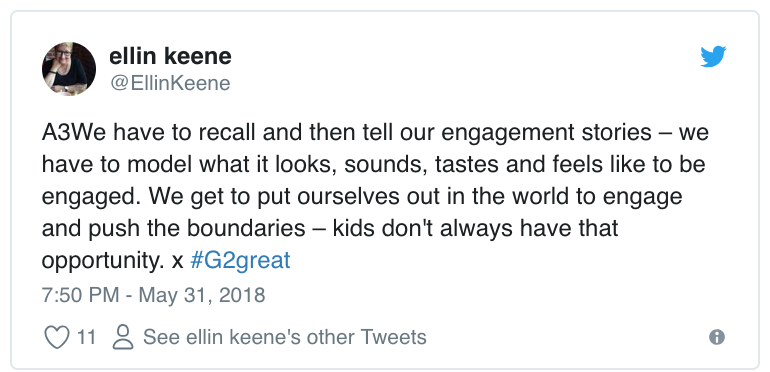Click the display name ellin keene
770x372 pixels.
pos(170,56)
